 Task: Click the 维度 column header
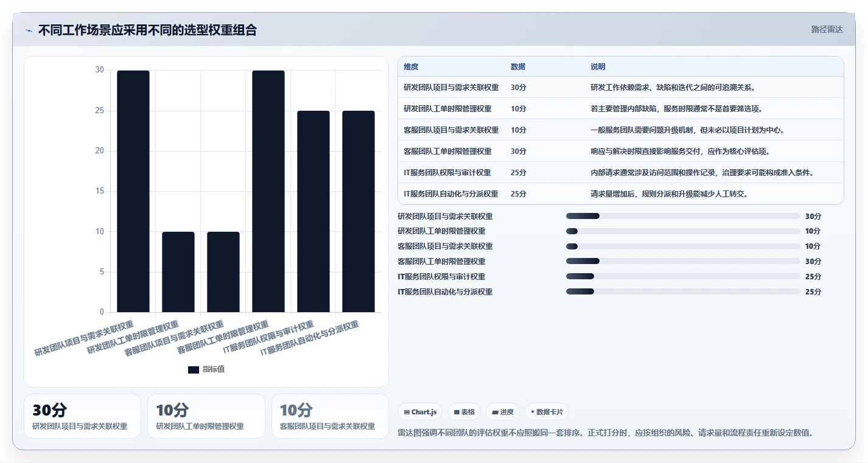pos(411,67)
